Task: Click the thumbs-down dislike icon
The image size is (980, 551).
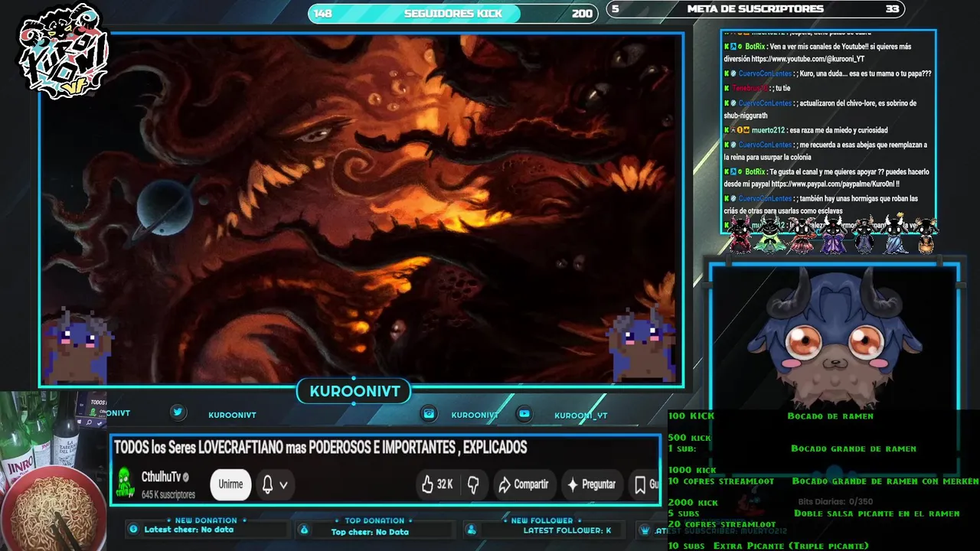Action: pyautogui.click(x=473, y=484)
